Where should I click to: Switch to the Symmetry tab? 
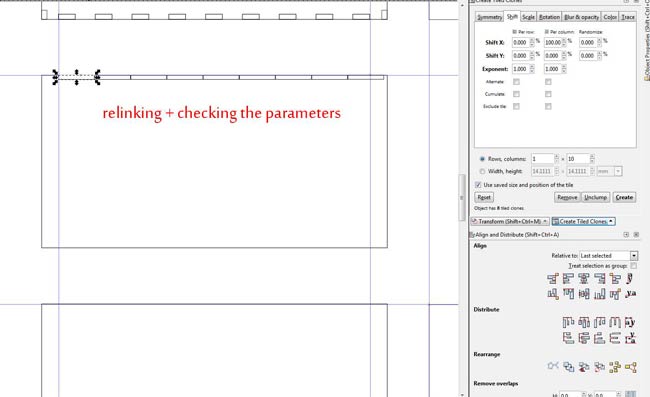coord(489,17)
